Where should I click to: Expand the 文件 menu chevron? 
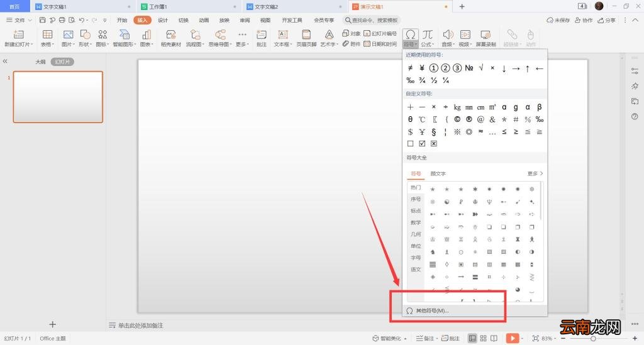coord(30,20)
